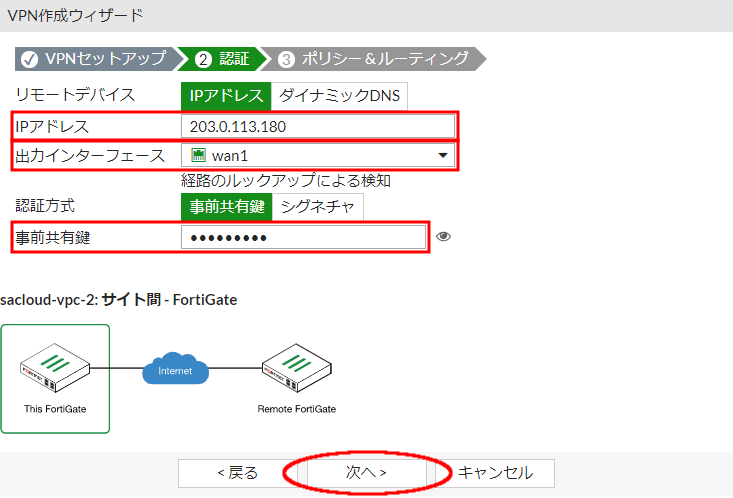The width and height of the screenshot is (733, 498).
Task: Choose 事前共有鍵 authentication method
Action: (225, 206)
